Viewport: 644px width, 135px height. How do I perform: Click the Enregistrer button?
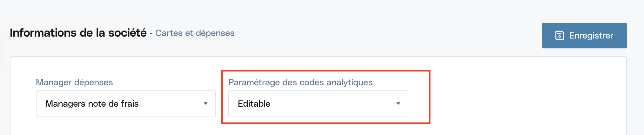tap(584, 36)
